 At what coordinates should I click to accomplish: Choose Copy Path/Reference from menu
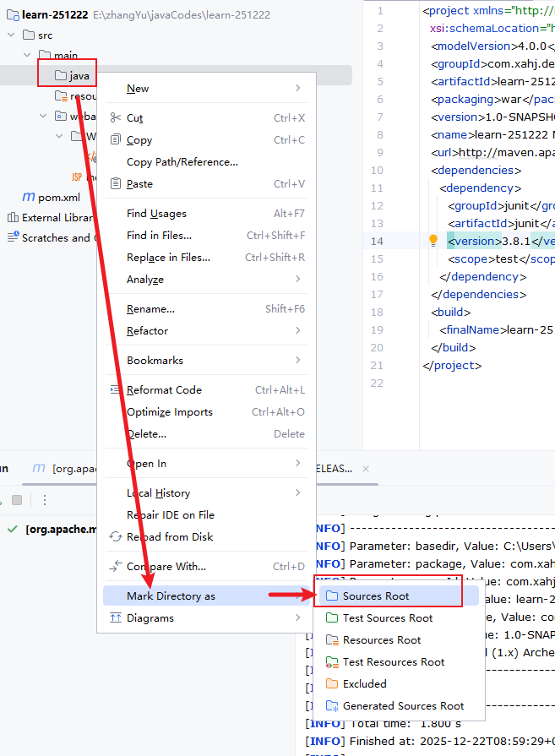click(206, 162)
